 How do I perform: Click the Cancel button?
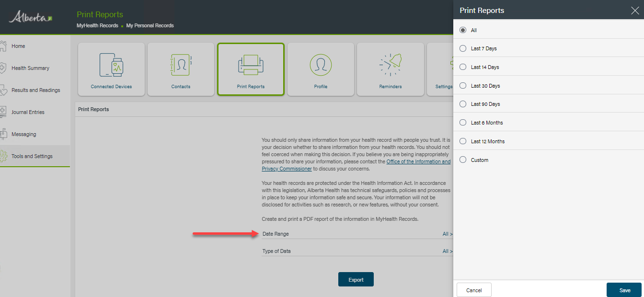pos(474,290)
